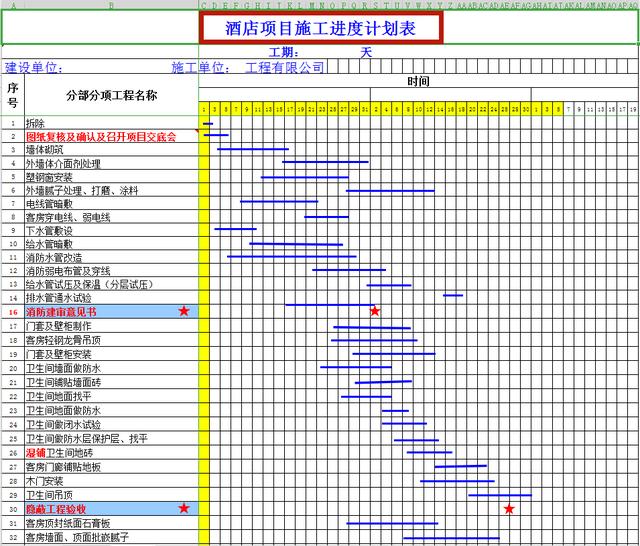The width and height of the screenshot is (640, 546).
Task: Click the 门套及壁柜安装 cell
Action: pos(111,354)
